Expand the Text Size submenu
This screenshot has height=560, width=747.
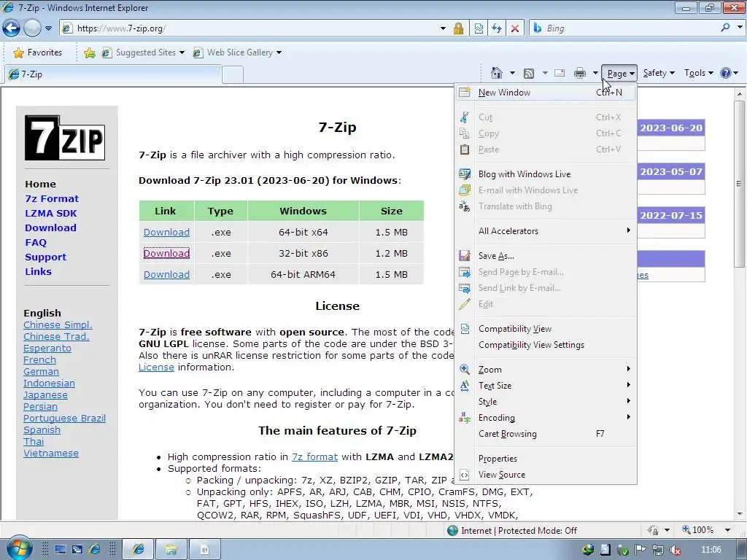click(x=546, y=385)
